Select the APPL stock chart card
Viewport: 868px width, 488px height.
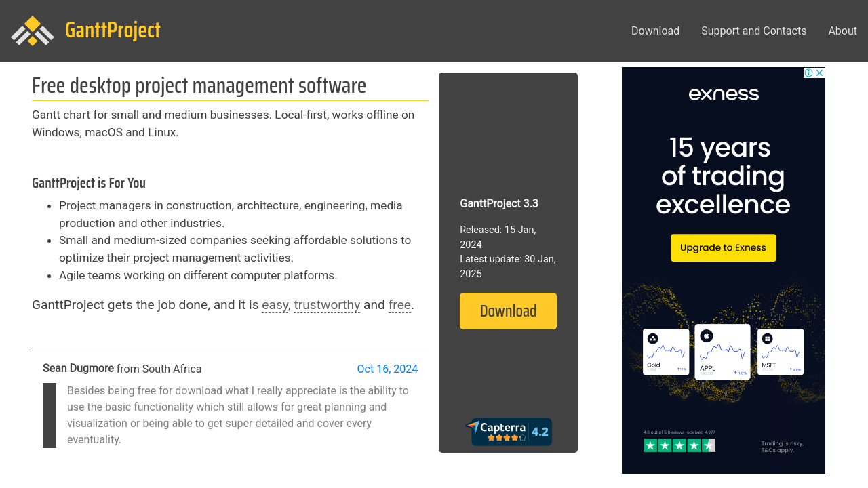(723, 351)
